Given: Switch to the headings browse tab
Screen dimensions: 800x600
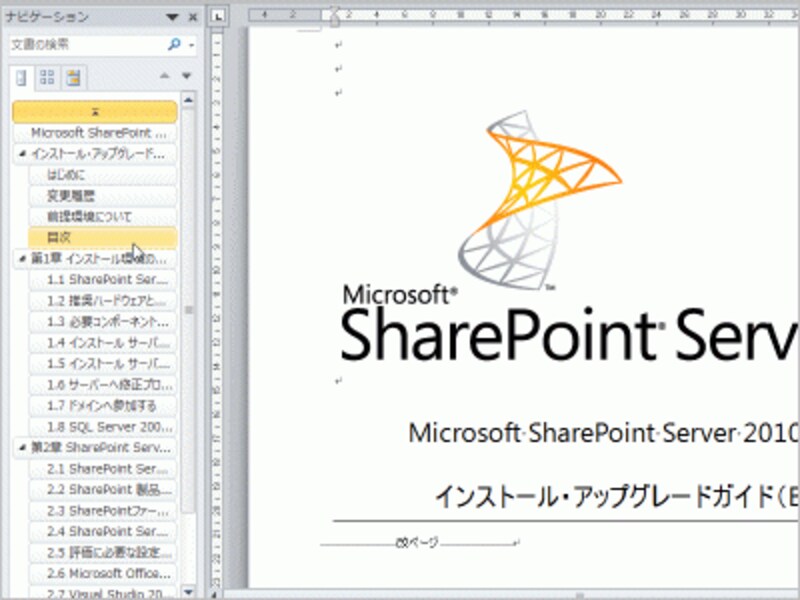Looking at the screenshot, I should pos(21,78).
